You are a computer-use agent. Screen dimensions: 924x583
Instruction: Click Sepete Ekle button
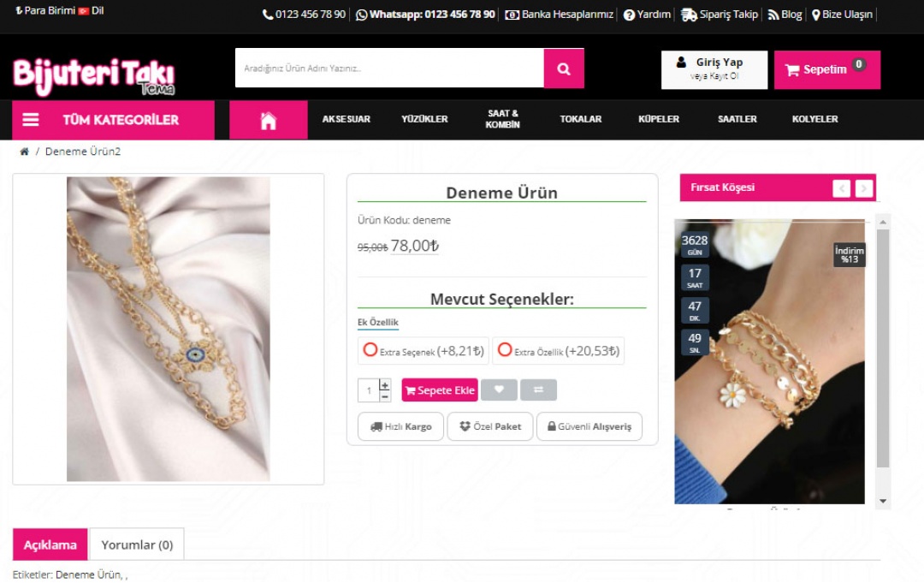pyautogui.click(x=440, y=390)
